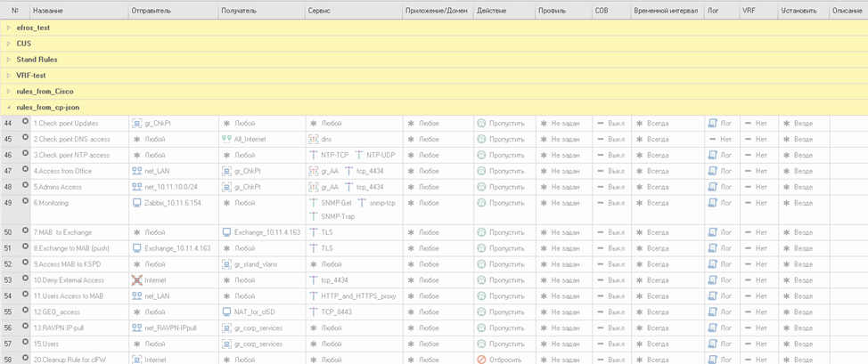
Task: Toggle status circle of rule 45
Action: 25,139
